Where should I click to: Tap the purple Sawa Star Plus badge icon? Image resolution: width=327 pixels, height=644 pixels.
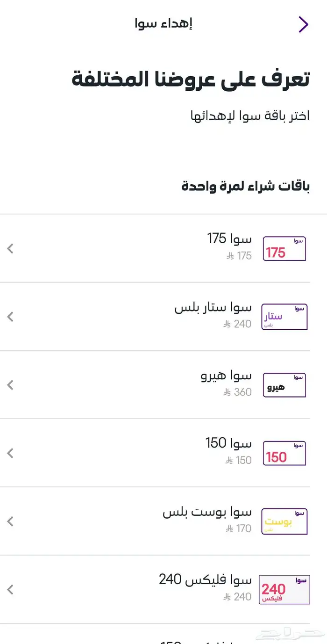pyautogui.click(x=284, y=317)
